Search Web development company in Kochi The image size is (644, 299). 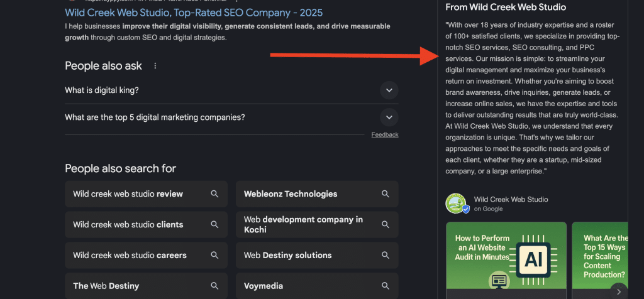(317, 225)
